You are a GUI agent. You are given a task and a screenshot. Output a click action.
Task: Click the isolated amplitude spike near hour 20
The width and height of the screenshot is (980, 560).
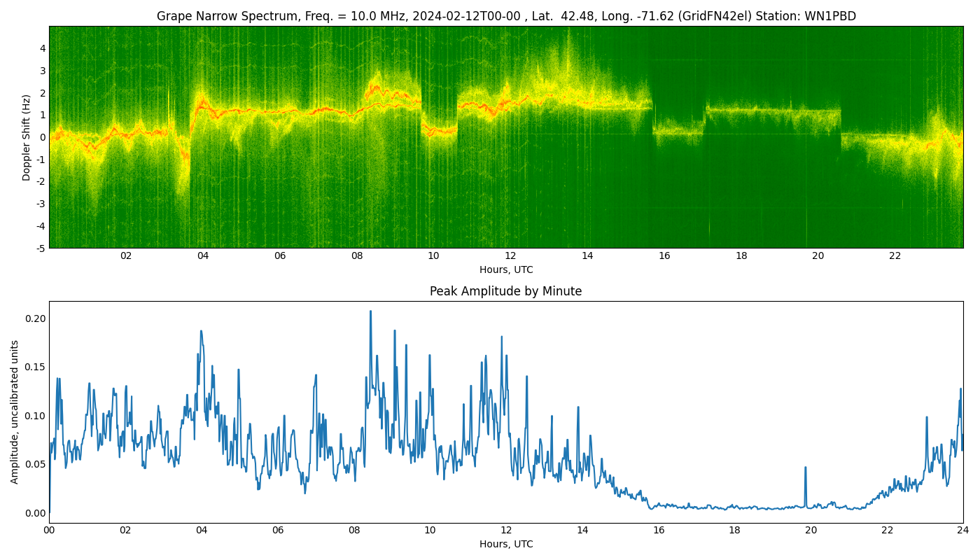(805, 468)
